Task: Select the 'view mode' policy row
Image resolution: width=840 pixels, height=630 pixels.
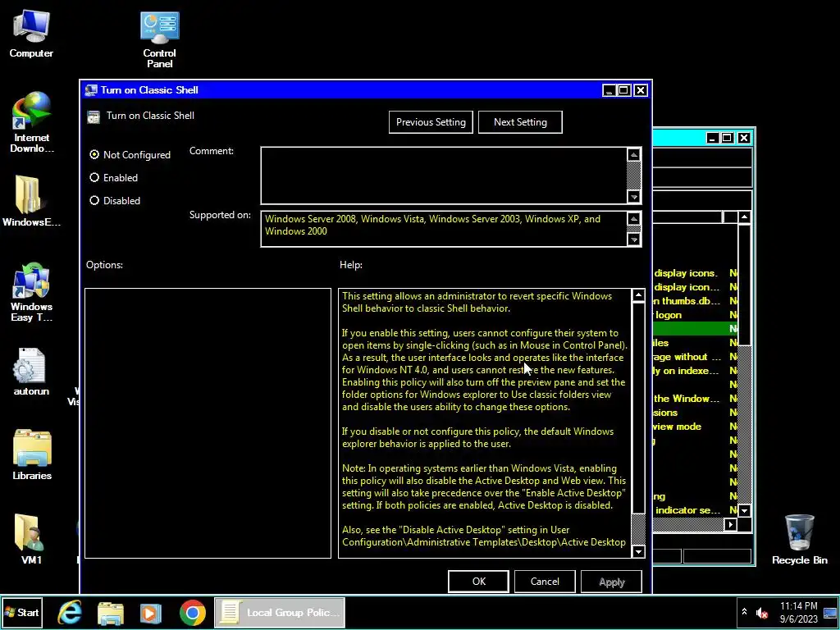Action: pos(695,427)
